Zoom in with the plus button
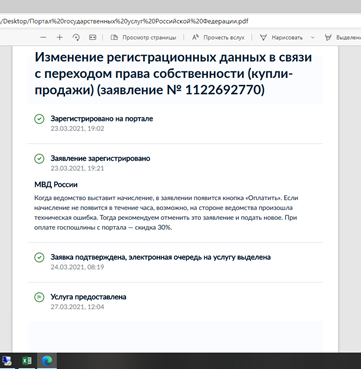Screen dimensions: 361x369 (59, 38)
